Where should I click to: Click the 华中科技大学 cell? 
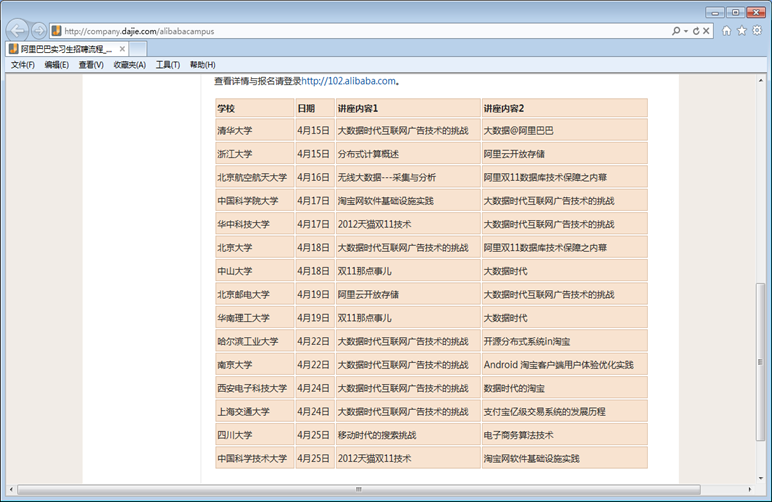click(255, 224)
